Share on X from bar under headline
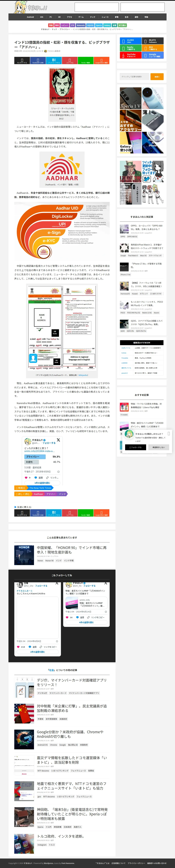The height and width of the screenshot is (868, 175). pyautogui.click(x=22, y=61)
